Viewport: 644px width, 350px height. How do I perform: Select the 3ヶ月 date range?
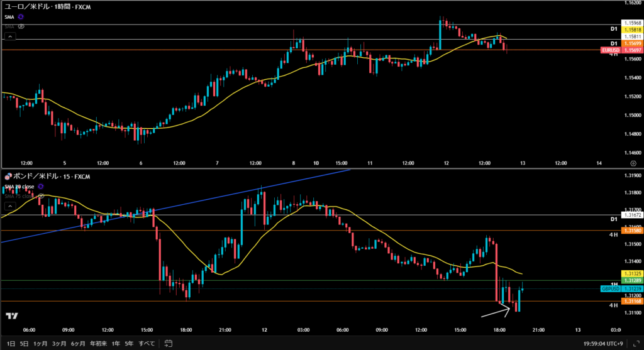coord(60,343)
